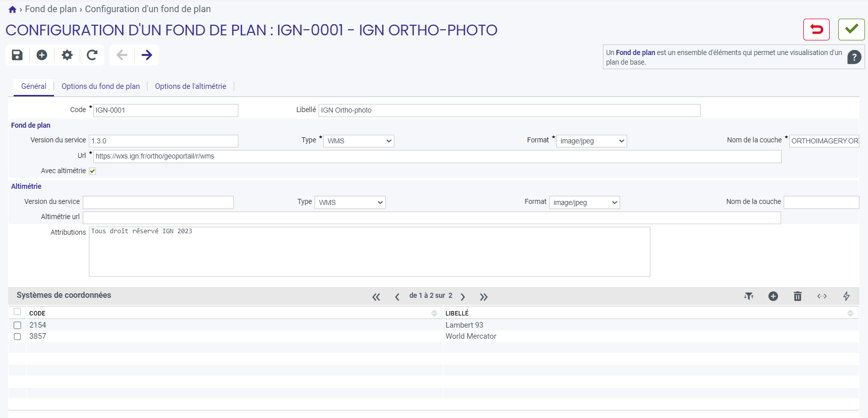Toggle the Avec altimétrie checkbox
Screen dimensions: 868x418
[x=92, y=171]
